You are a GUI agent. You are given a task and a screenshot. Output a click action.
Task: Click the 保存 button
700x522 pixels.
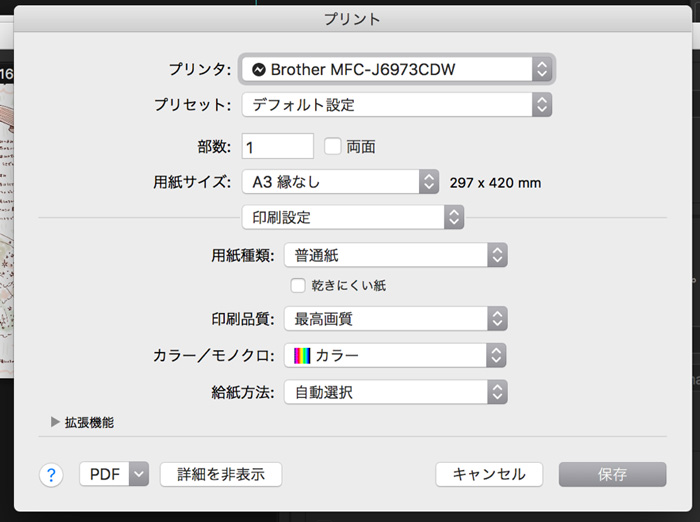coord(612,474)
